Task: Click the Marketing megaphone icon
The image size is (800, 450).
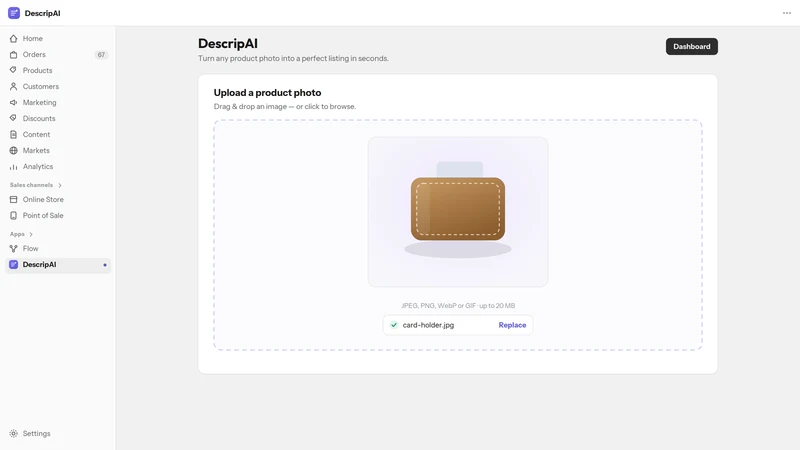Action: [x=14, y=103]
